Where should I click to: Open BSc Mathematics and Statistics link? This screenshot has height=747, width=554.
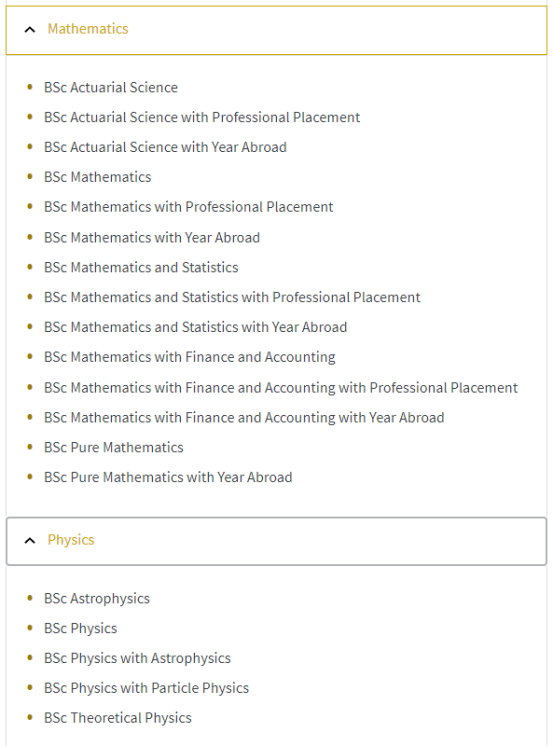pyautogui.click(x=141, y=267)
